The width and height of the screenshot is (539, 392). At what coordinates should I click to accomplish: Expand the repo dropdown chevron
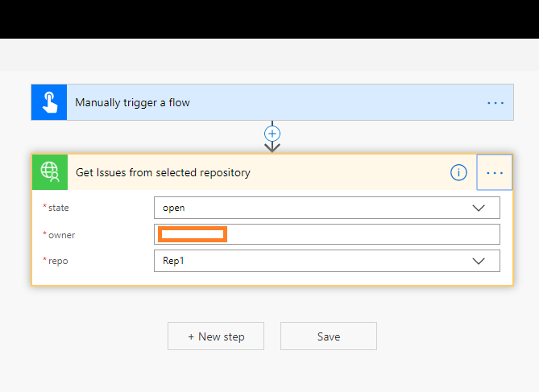[x=479, y=261]
